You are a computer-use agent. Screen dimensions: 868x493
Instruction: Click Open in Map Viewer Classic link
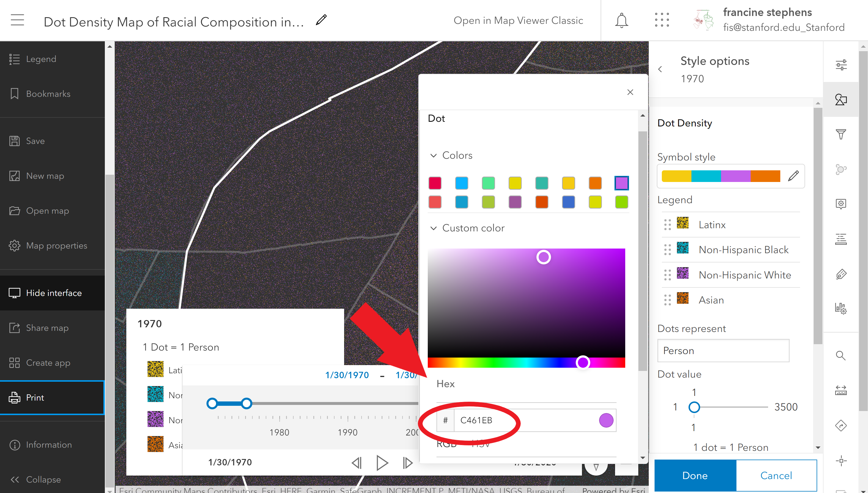(518, 20)
